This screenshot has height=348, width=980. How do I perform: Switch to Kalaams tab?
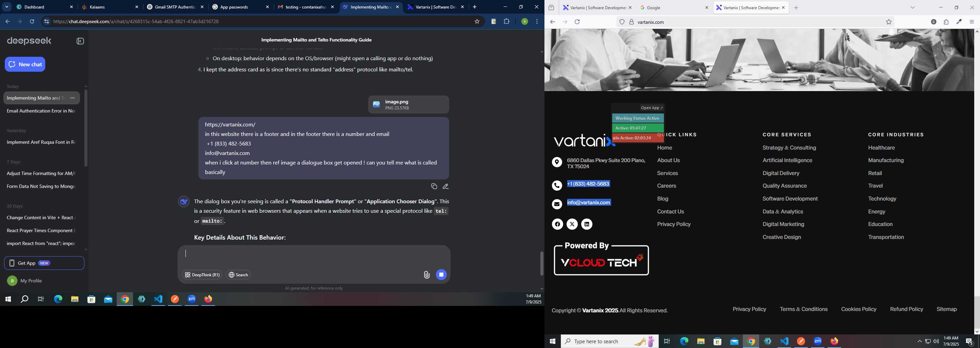[x=110, y=7]
